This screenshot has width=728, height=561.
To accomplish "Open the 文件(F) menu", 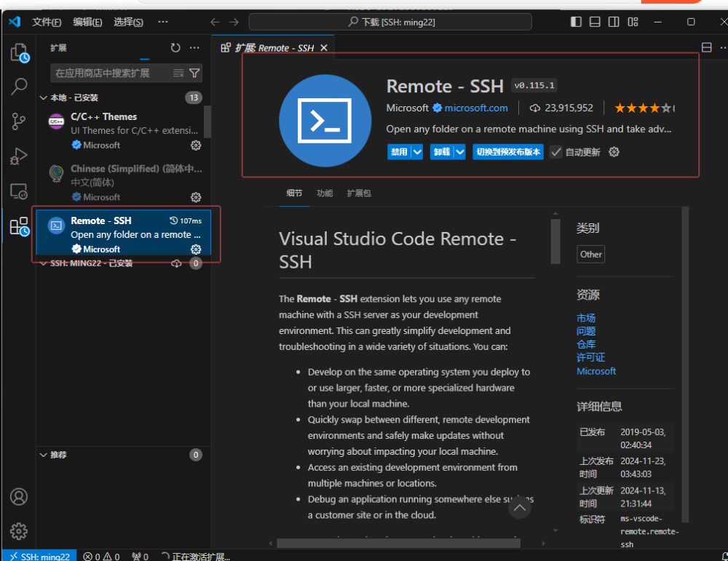I will [47, 22].
